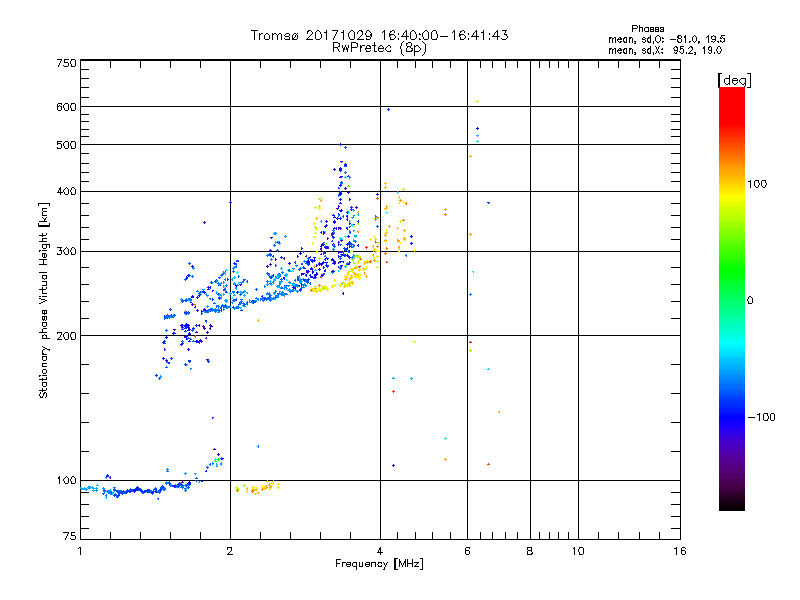Screen dimensions: 800x600
Task: Click the purple isolated point near 350 km at 1.8 MHz
Action: 204,222
